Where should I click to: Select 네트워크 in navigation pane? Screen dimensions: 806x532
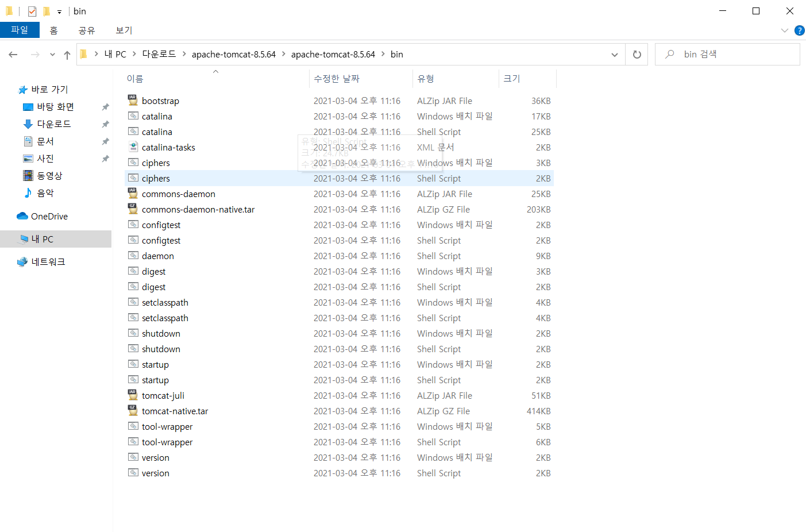[41, 262]
